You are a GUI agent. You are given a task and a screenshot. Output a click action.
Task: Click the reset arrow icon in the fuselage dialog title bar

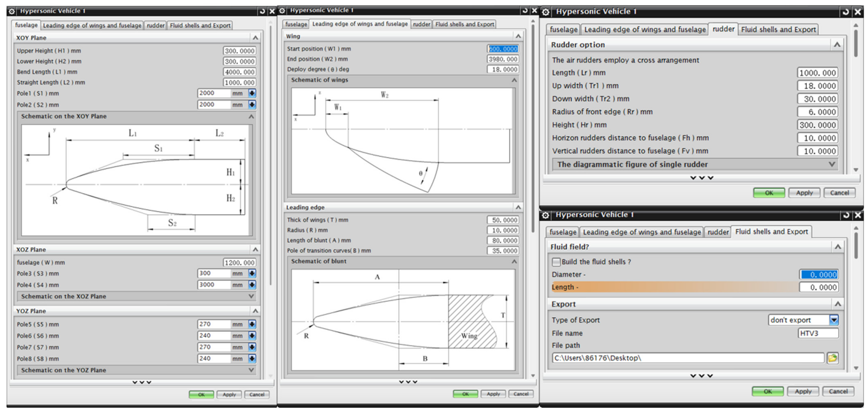click(x=262, y=11)
